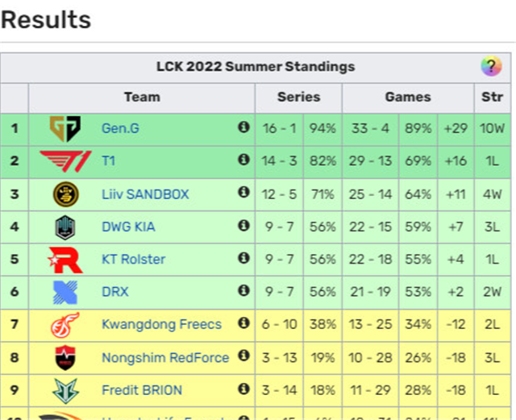
Task: Click the Gen.G team logo
Action: [63, 127]
